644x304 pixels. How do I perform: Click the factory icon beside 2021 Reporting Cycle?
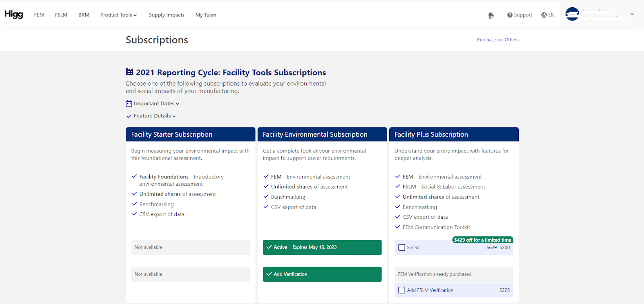coord(130,72)
